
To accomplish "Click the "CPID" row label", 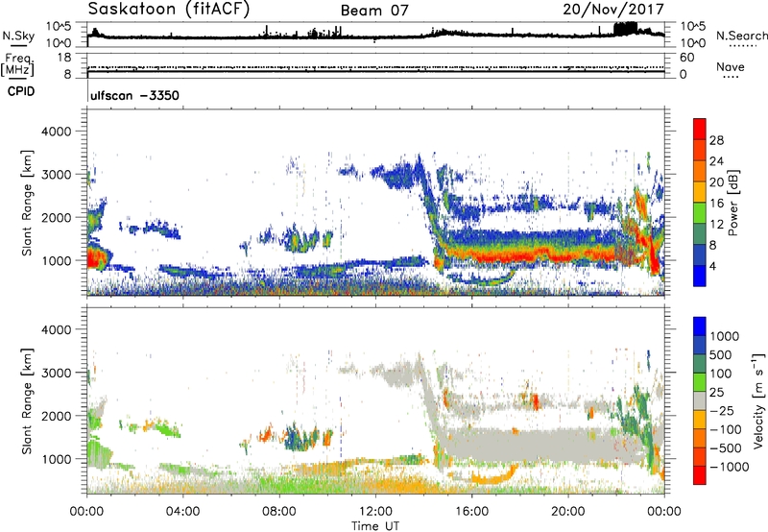I will 21,91.
